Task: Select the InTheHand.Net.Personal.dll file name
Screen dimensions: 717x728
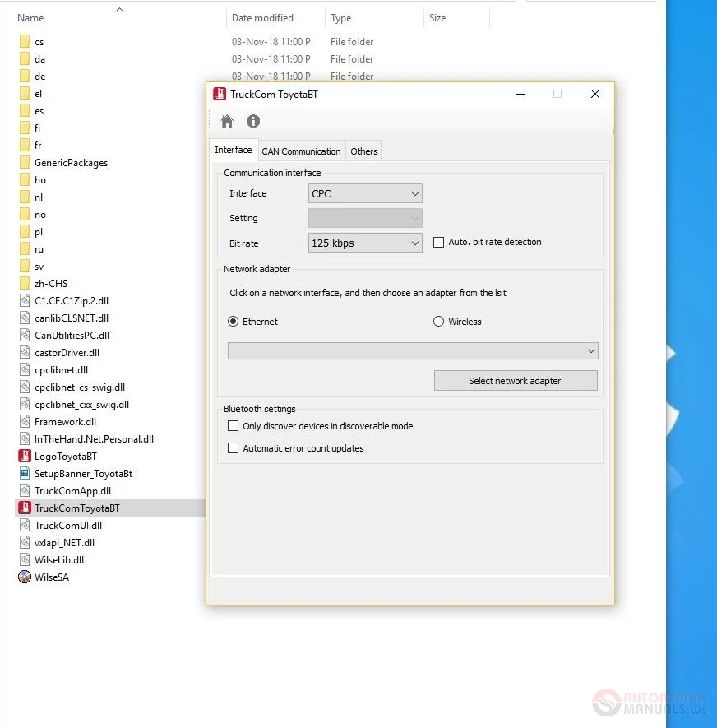Action: coord(94,438)
